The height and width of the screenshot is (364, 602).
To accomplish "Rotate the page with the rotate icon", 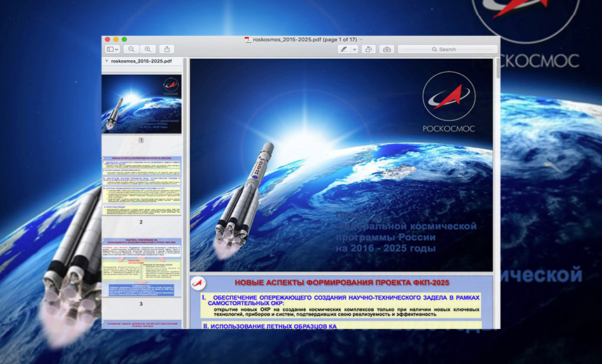I will click(x=368, y=49).
